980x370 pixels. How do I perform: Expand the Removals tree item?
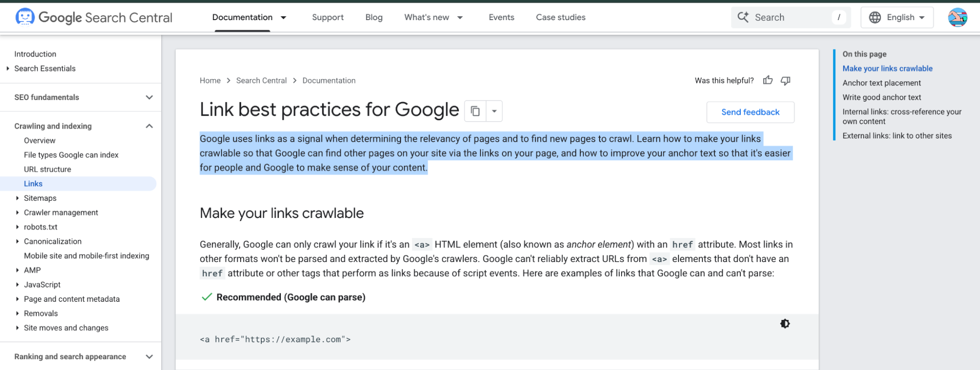(18, 314)
